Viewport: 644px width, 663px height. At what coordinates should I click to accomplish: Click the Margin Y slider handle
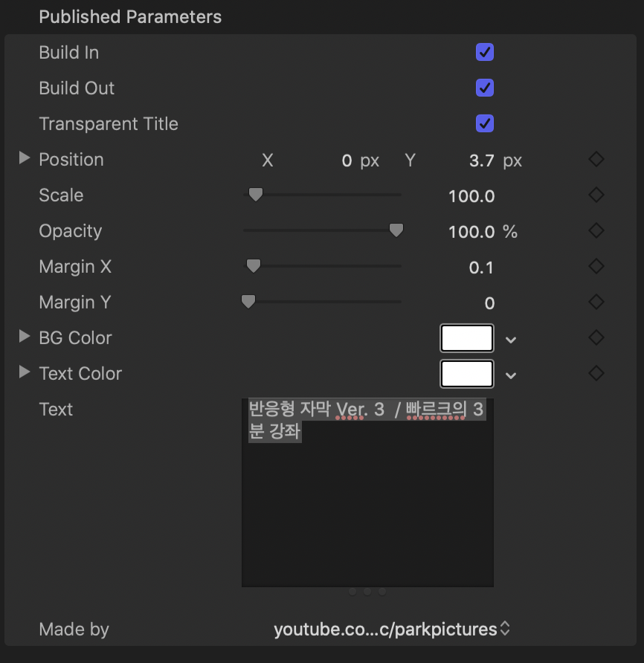point(248,302)
